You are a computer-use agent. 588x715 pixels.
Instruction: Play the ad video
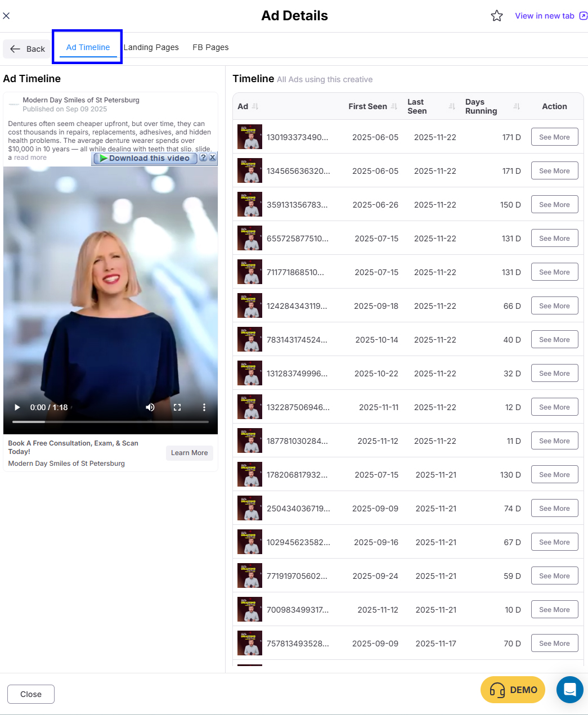(17, 407)
